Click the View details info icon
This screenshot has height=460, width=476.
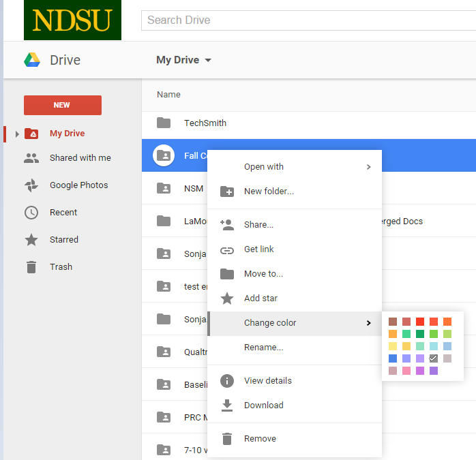(x=227, y=381)
